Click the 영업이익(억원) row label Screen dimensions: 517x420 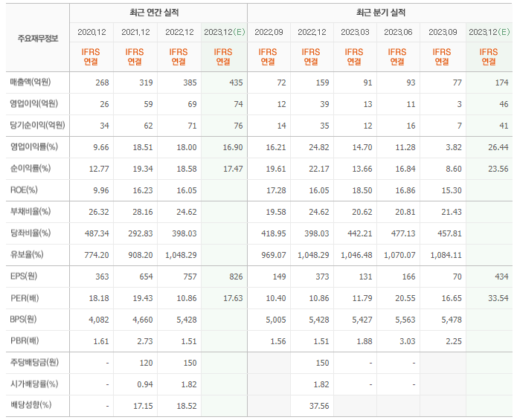33,104
